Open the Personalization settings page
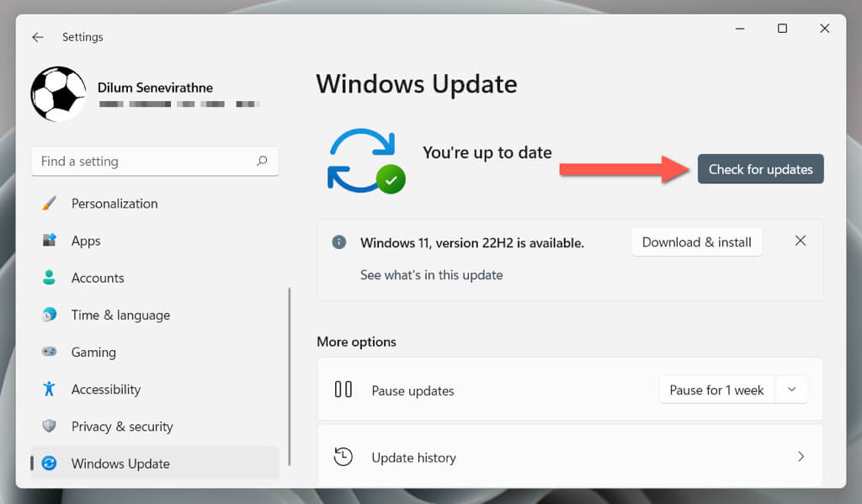 pos(155,204)
